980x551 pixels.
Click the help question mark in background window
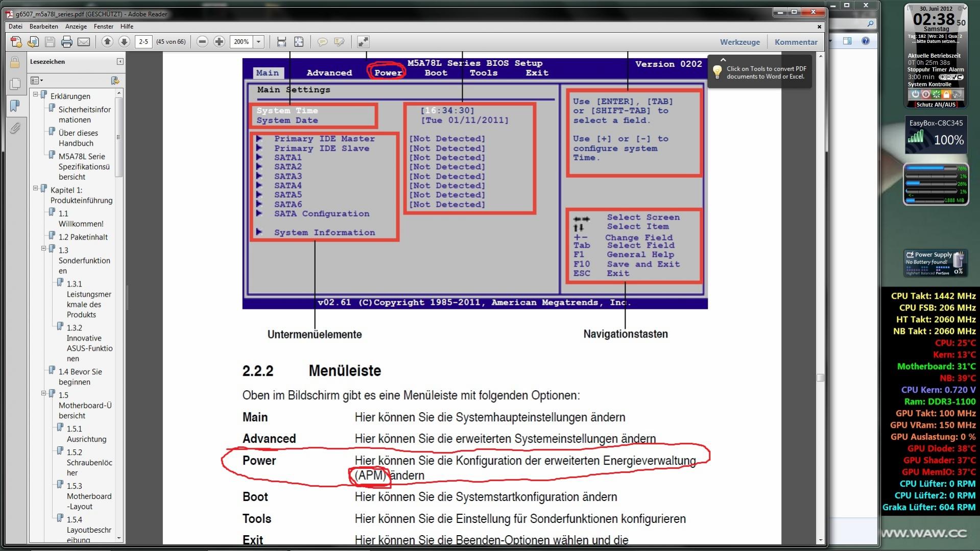point(866,41)
